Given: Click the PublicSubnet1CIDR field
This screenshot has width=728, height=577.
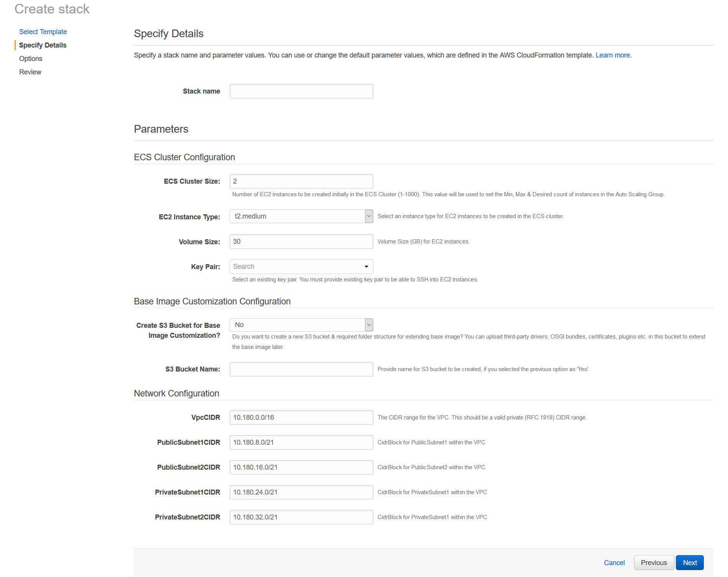Looking at the screenshot, I should [301, 442].
